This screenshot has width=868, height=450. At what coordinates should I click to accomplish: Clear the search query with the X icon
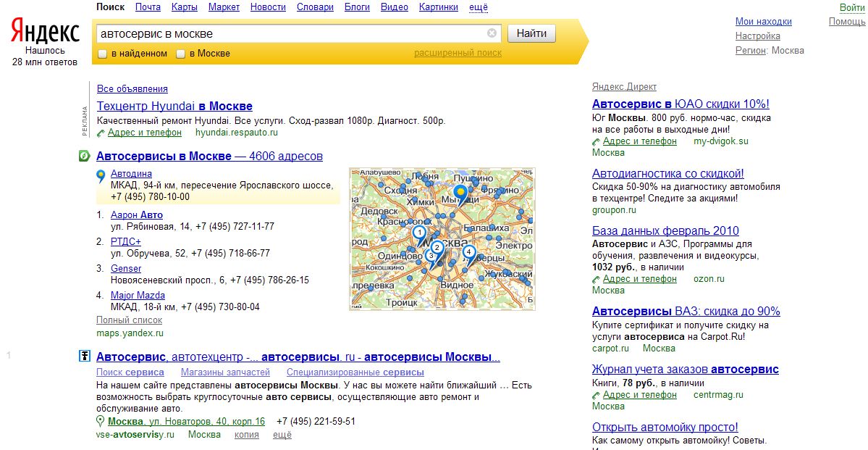pos(492,33)
